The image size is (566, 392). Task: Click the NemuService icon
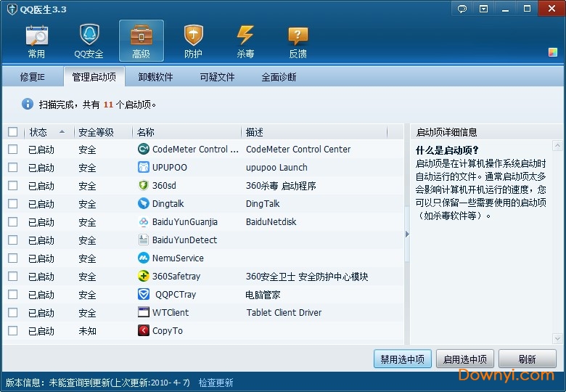pyautogui.click(x=143, y=258)
